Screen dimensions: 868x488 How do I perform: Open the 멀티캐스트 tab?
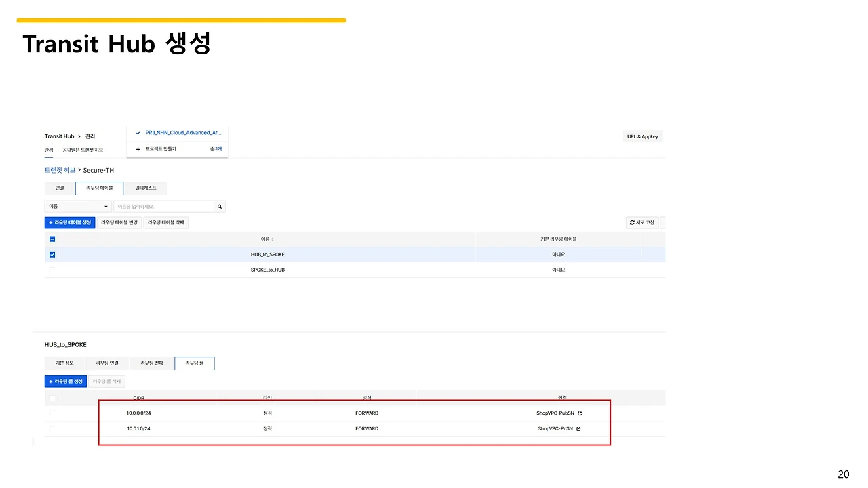point(145,188)
